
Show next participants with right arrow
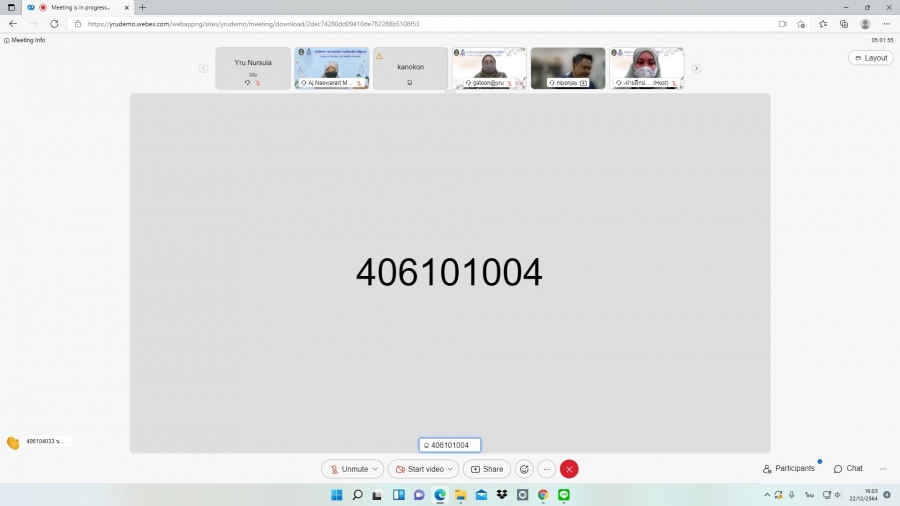pyautogui.click(x=696, y=68)
